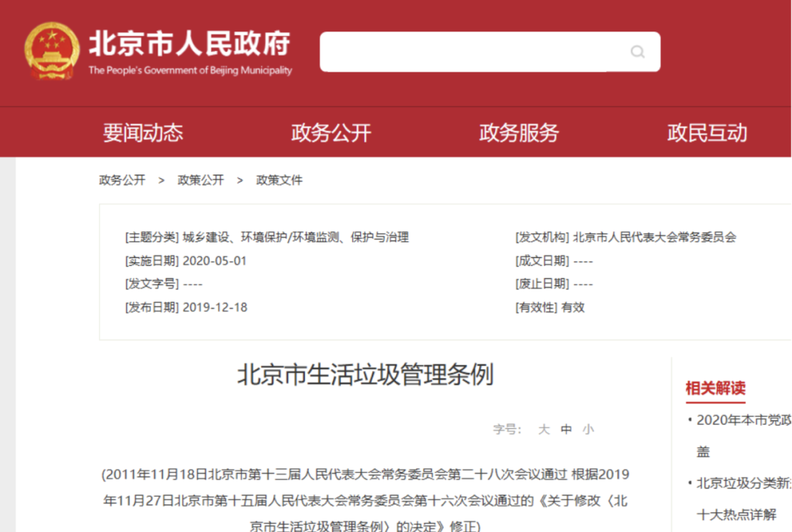Screen dimensions: 792x532
Task: Click the 发文字号 field label
Action: tap(152, 284)
